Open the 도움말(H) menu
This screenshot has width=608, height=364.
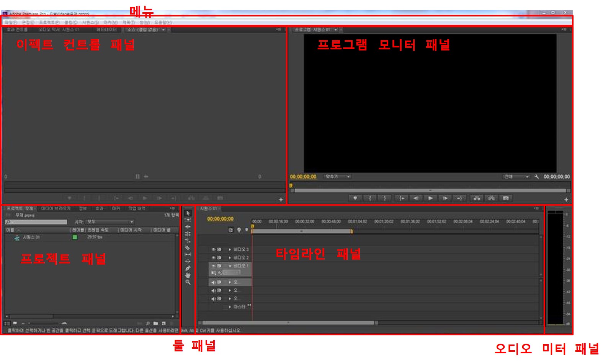[163, 23]
